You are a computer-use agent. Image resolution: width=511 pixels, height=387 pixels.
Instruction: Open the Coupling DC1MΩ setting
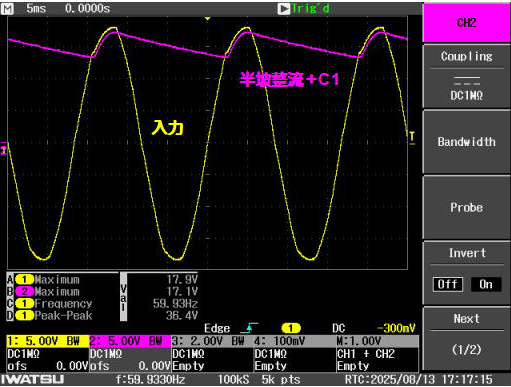pos(466,77)
